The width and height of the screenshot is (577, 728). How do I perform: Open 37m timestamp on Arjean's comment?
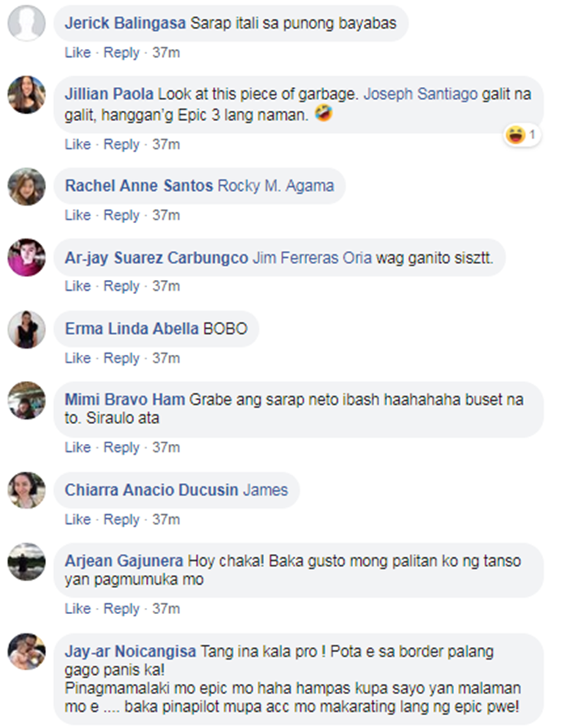166,609
